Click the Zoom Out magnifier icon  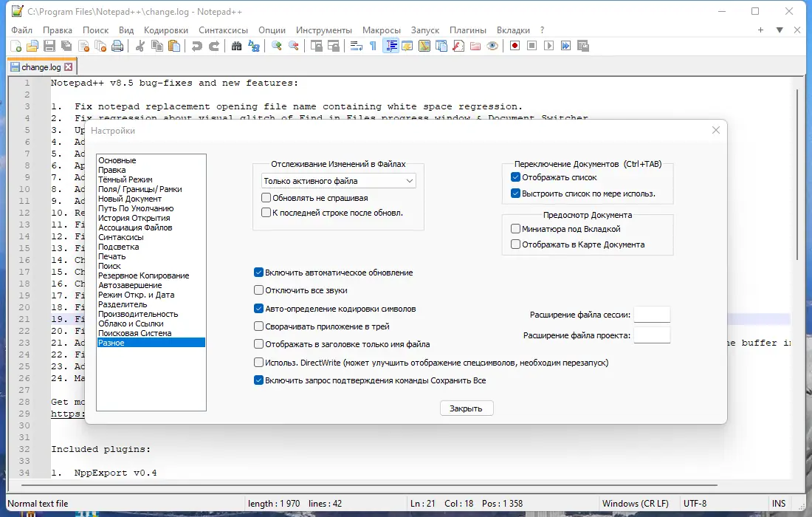click(x=294, y=46)
